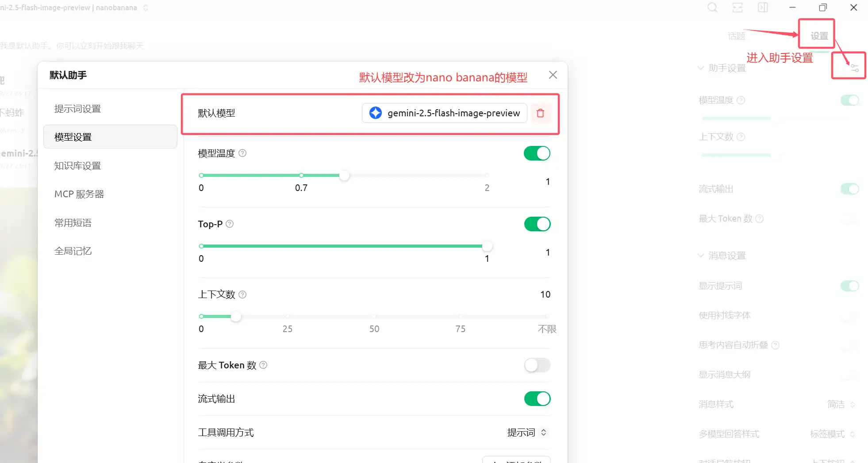The height and width of the screenshot is (463, 868).
Task: Click the expand-view icon beside the search icon
Action: click(737, 8)
